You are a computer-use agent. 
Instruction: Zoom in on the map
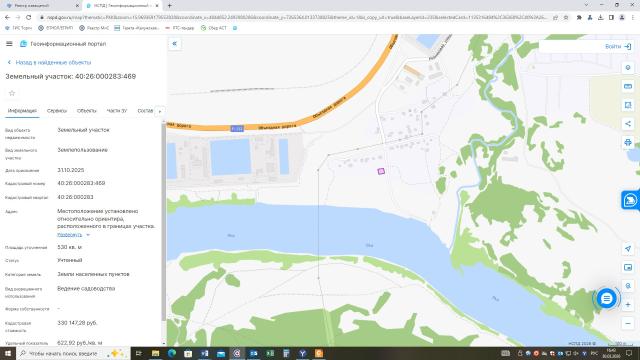[628, 304]
